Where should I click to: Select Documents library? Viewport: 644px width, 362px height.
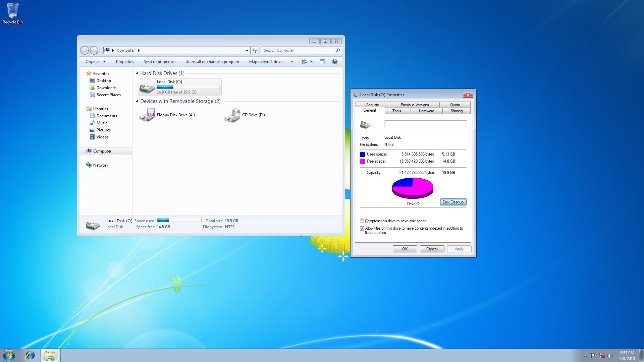pyautogui.click(x=107, y=116)
